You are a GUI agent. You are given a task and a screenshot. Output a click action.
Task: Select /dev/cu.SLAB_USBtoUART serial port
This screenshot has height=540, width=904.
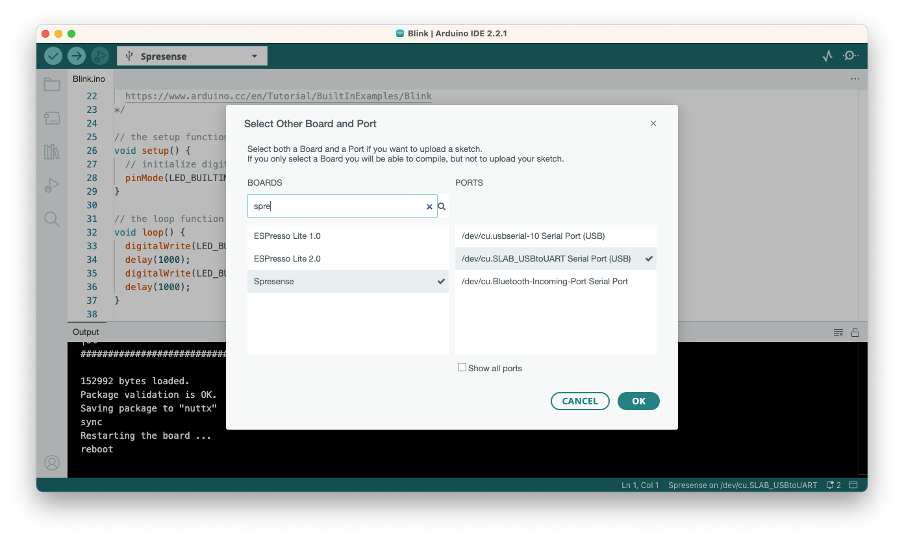[556, 259]
